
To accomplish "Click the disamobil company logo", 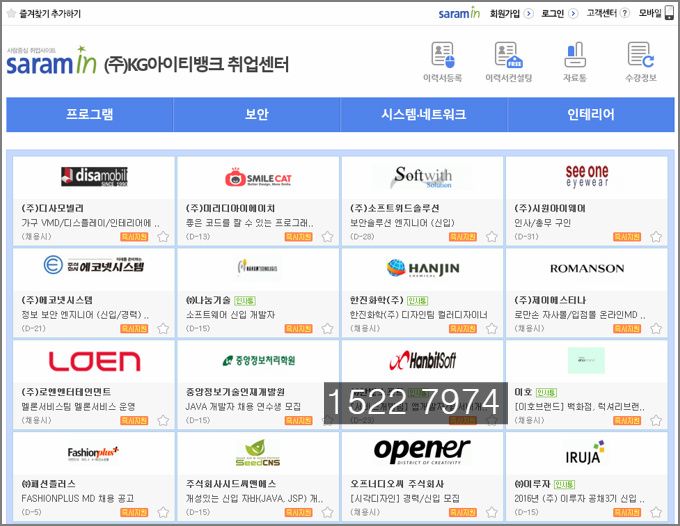I will (94, 176).
